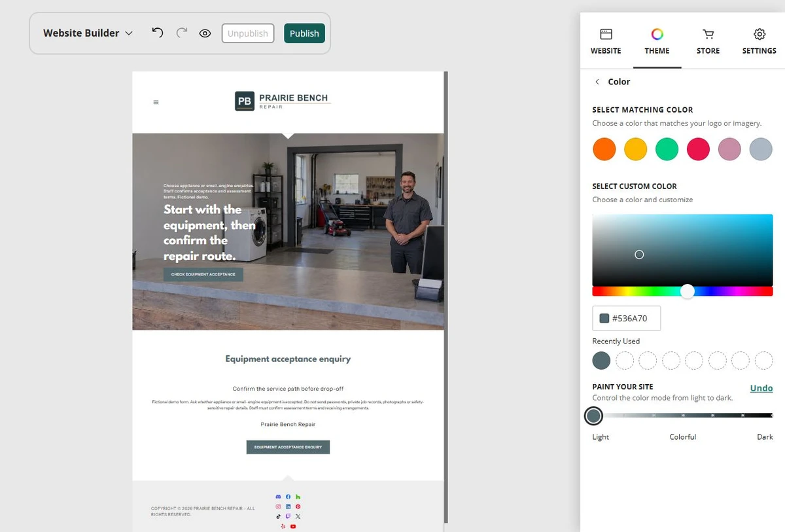Viewport: 785px width, 532px height.
Task: Choose the green matching color swatch
Action: [x=667, y=149]
